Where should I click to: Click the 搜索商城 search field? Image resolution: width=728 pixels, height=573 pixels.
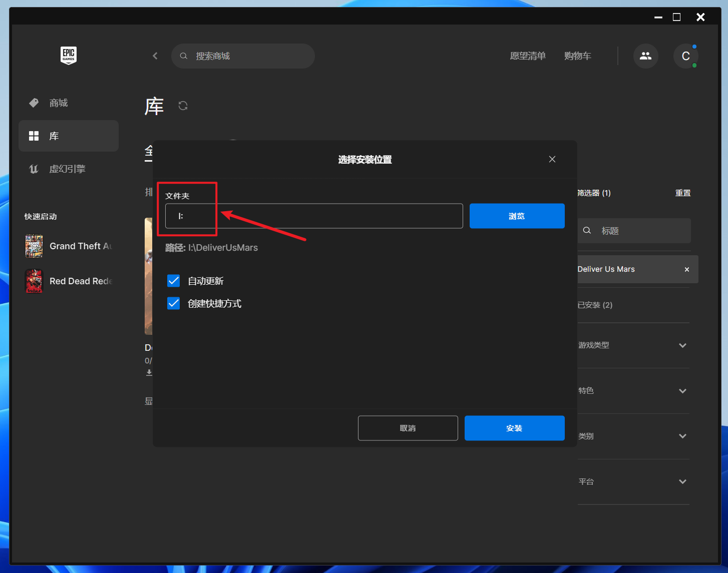(243, 56)
